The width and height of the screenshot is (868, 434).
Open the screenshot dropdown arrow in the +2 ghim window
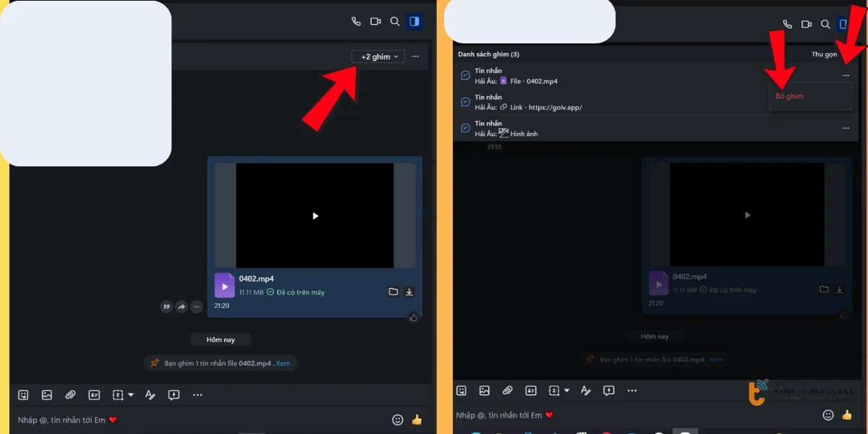[x=131, y=395]
